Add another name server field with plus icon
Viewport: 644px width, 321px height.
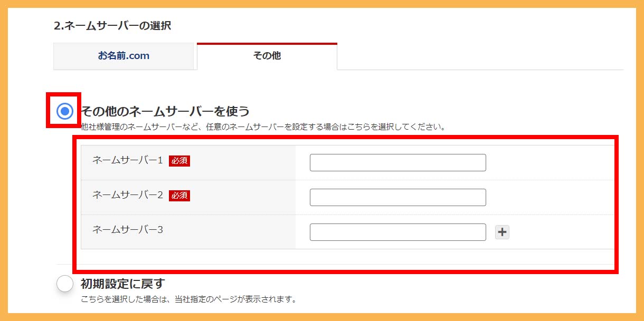502,232
